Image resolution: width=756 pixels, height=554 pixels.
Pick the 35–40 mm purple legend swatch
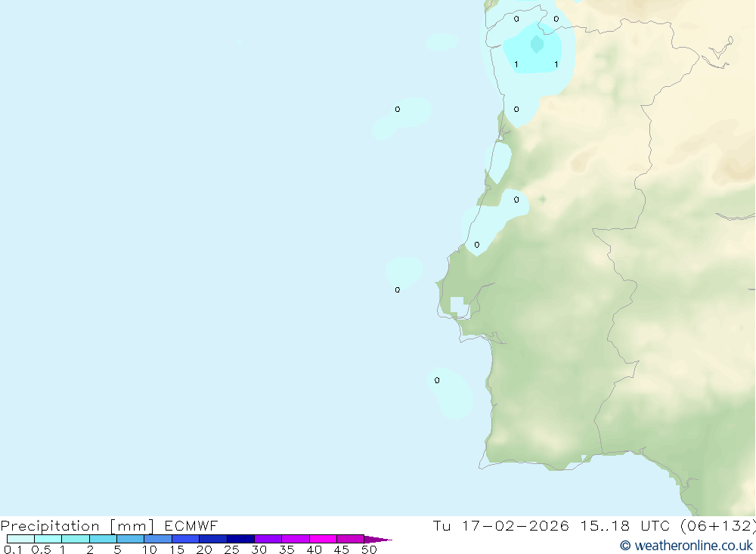tap(296, 539)
